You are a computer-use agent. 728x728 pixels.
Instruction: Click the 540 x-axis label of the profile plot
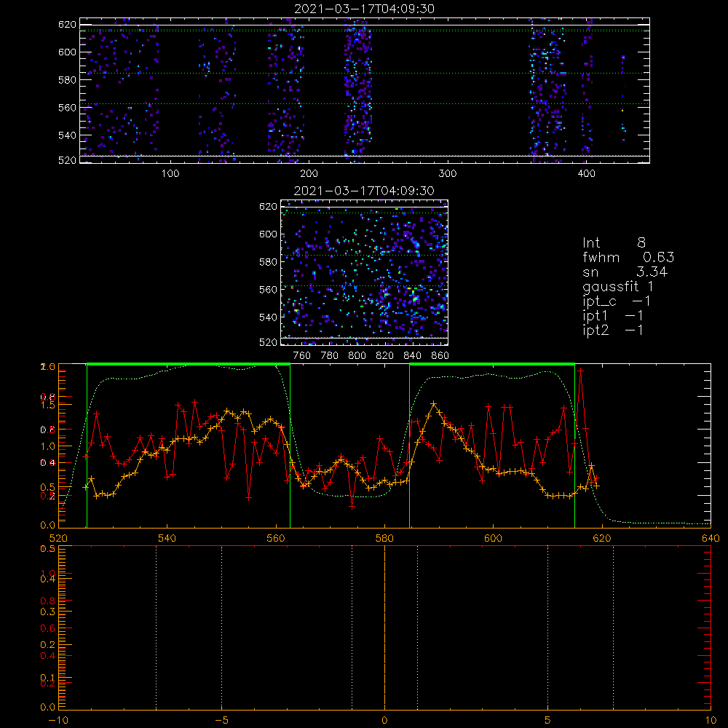pyautogui.click(x=167, y=539)
